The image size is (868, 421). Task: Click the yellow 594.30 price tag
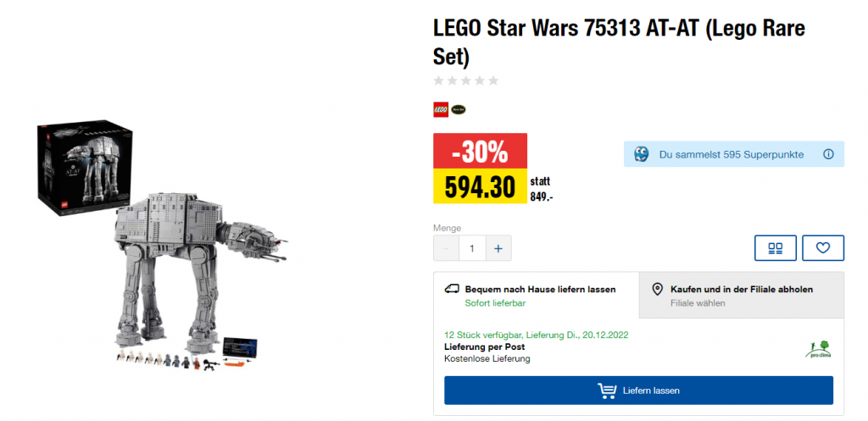click(x=480, y=187)
